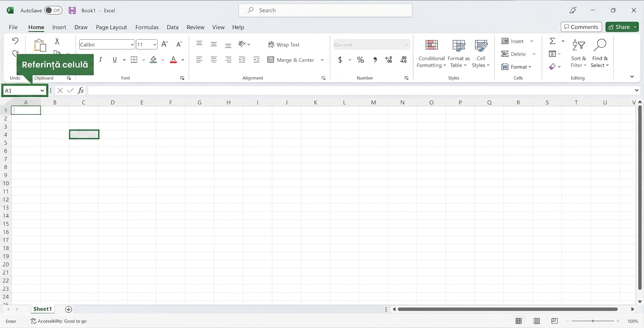Apply the red font color
644x328 pixels.
click(174, 60)
